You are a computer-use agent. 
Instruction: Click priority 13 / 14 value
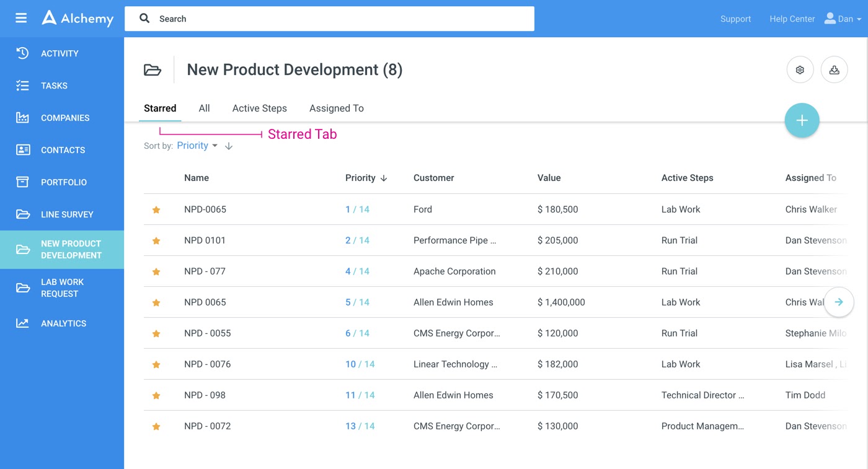click(360, 426)
